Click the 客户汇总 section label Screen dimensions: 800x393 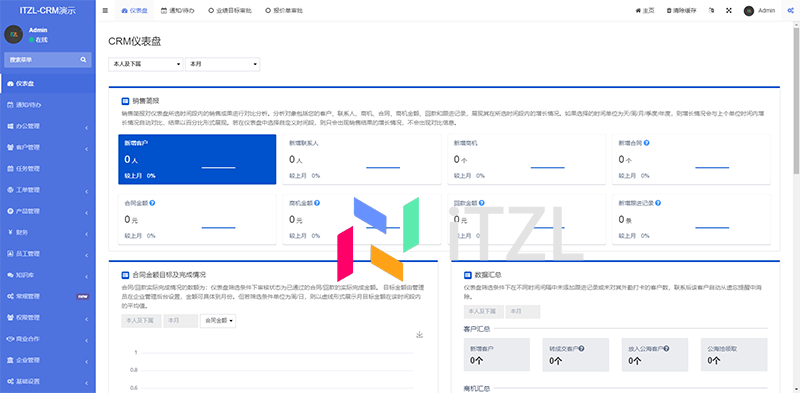[477, 328]
